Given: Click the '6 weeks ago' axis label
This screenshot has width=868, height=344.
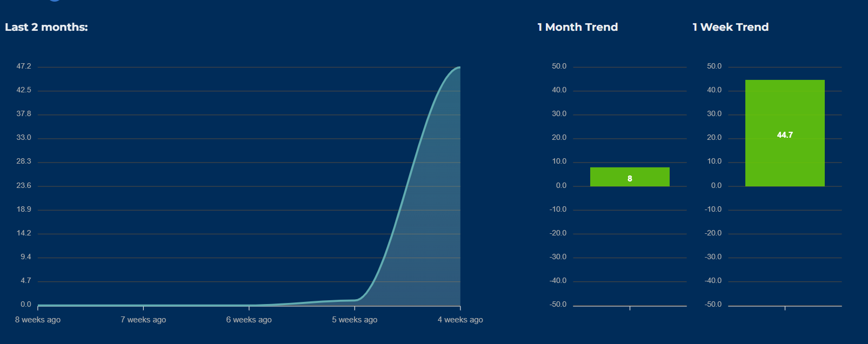Looking at the screenshot, I should tap(249, 320).
